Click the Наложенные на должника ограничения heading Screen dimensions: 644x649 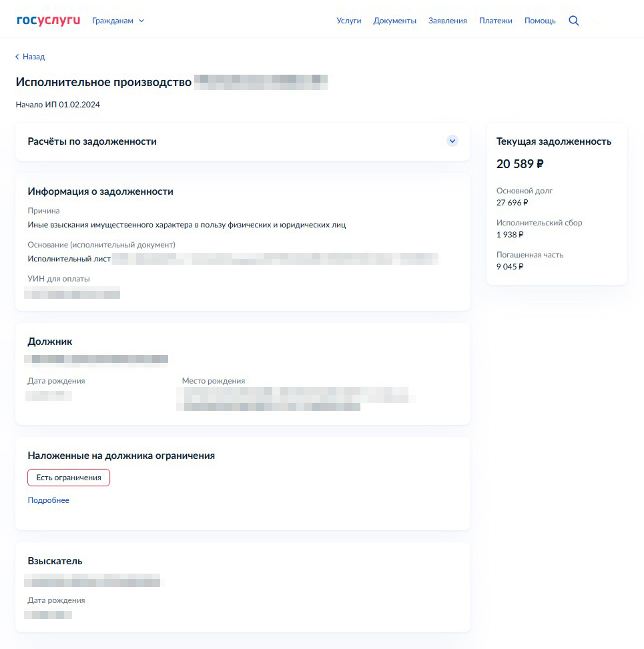point(121,456)
